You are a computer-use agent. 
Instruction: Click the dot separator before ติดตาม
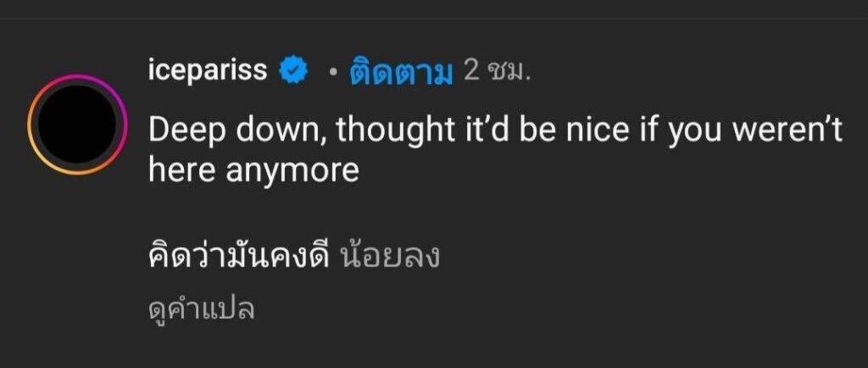click(334, 74)
